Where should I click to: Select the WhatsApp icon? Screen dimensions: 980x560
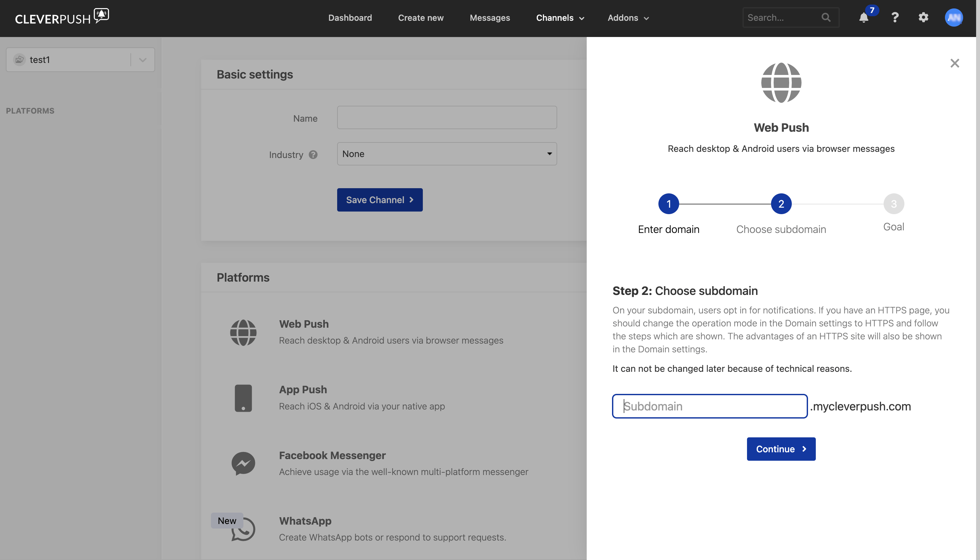click(x=244, y=530)
